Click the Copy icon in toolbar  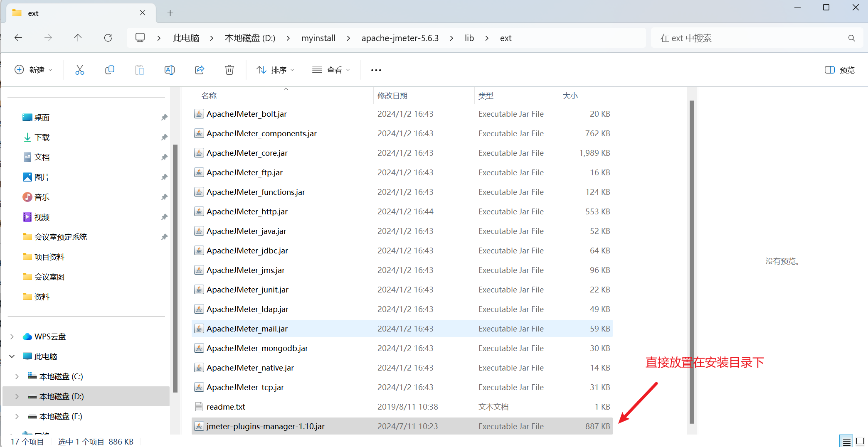point(110,70)
